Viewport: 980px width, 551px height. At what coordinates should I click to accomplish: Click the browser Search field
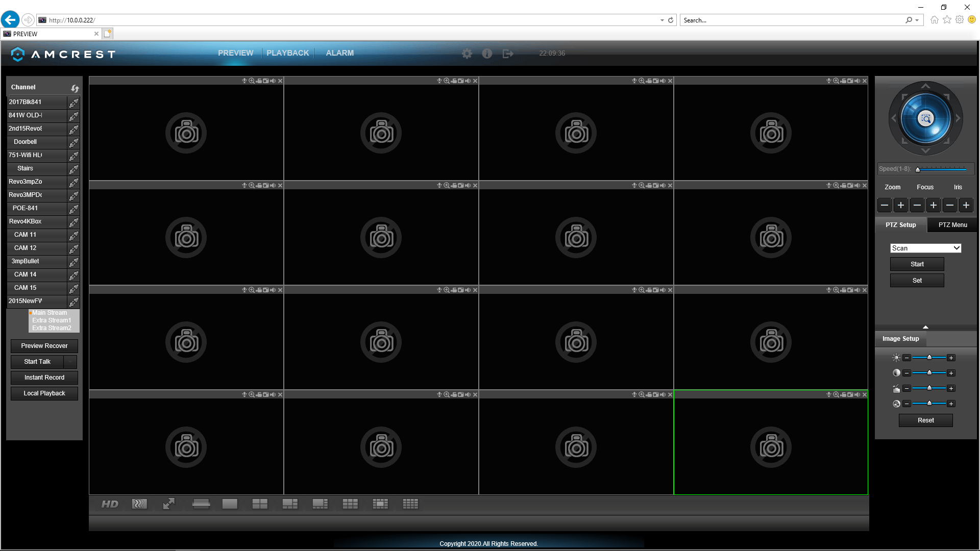793,20
